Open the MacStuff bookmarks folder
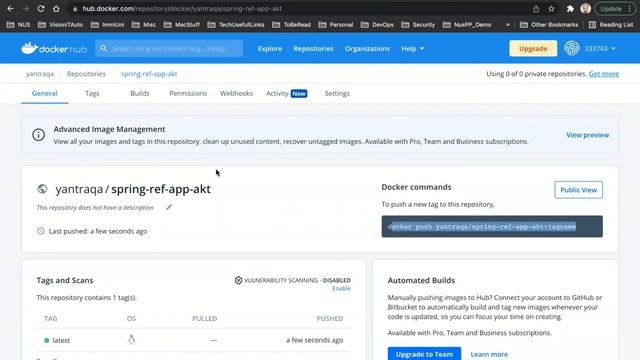This screenshot has height=360, width=640. pos(182,24)
